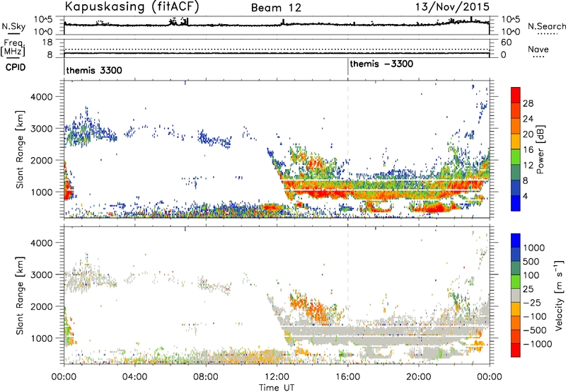Click the "28" label on Power colorbar

click(528, 103)
